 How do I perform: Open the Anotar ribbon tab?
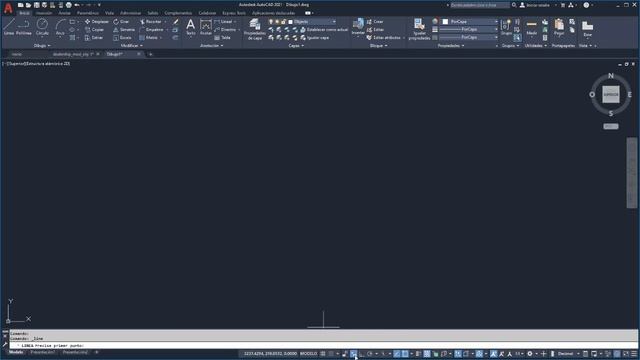(64, 13)
